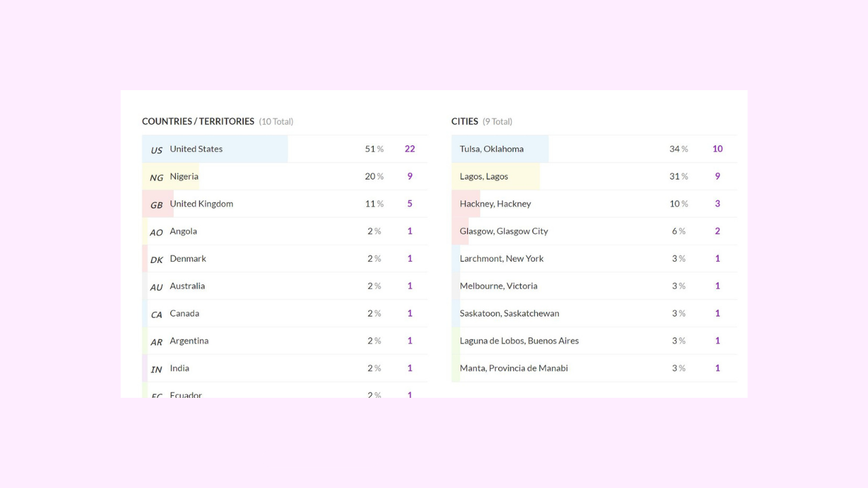Screen dimensions: 868x488
Task: Click the DK country code icon
Action: click(157, 260)
